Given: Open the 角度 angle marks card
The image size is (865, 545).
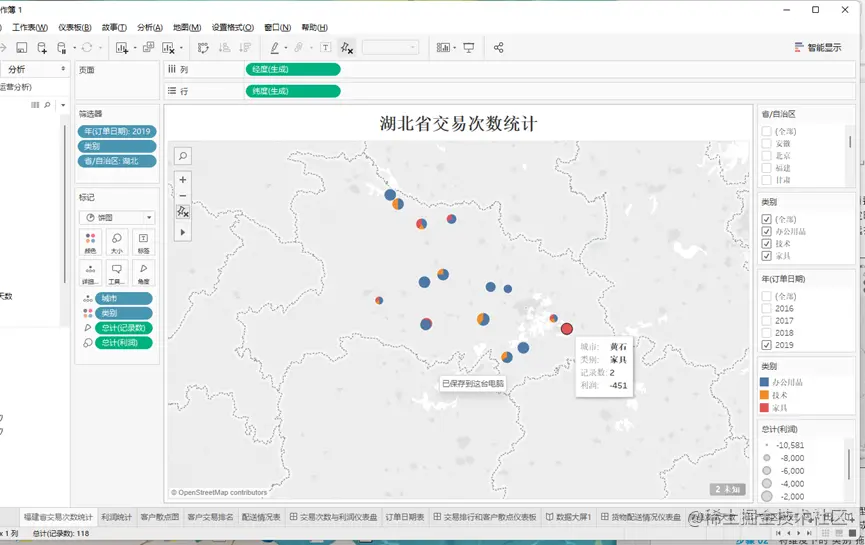Looking at the screenshot, I should tap(143, 273).
